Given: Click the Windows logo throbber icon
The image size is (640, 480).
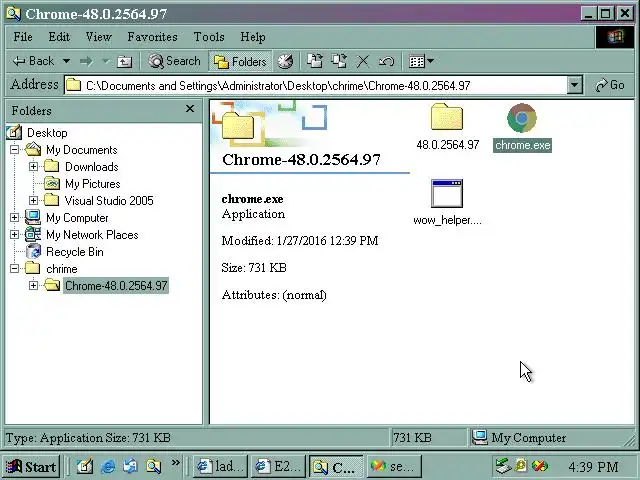Looking at the screenshot, I should pyautogui.click(x=615, y=37).
